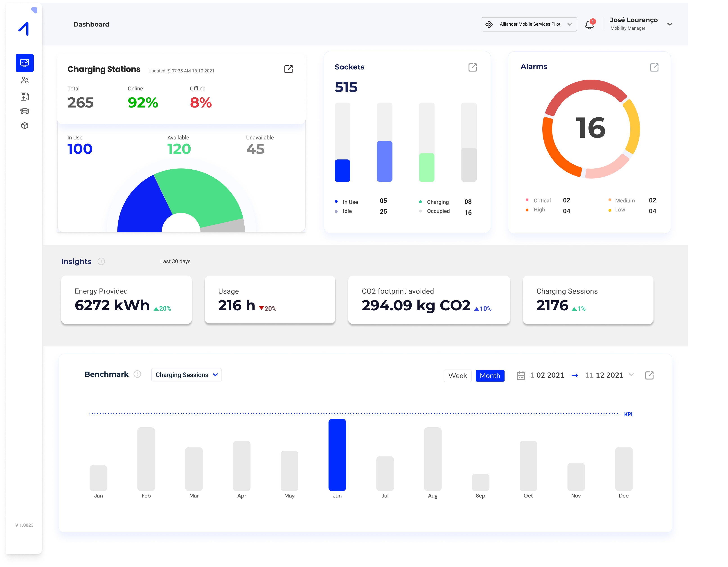This screenshot has height=567, width=728.
Task: Open Alliander Mobile Services Pilot dropdown
Action: [529, 24]
